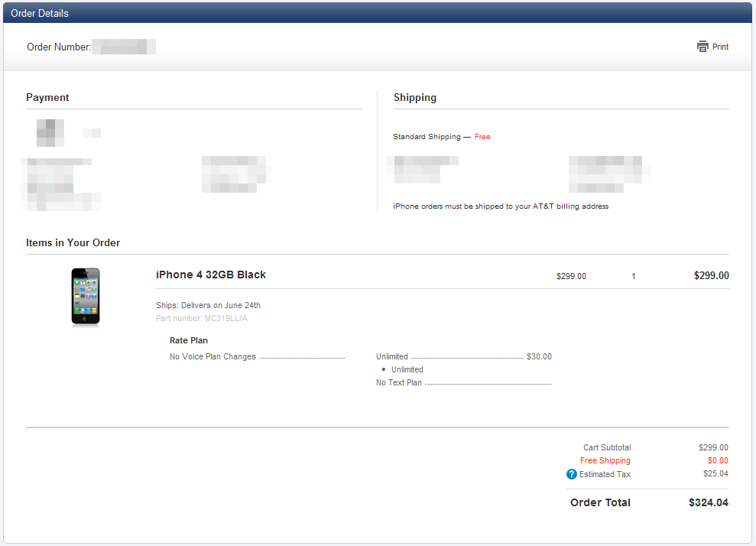Click the Payment section heading
The width and height of the screenshot is (756, 546).
pos(47,97)
